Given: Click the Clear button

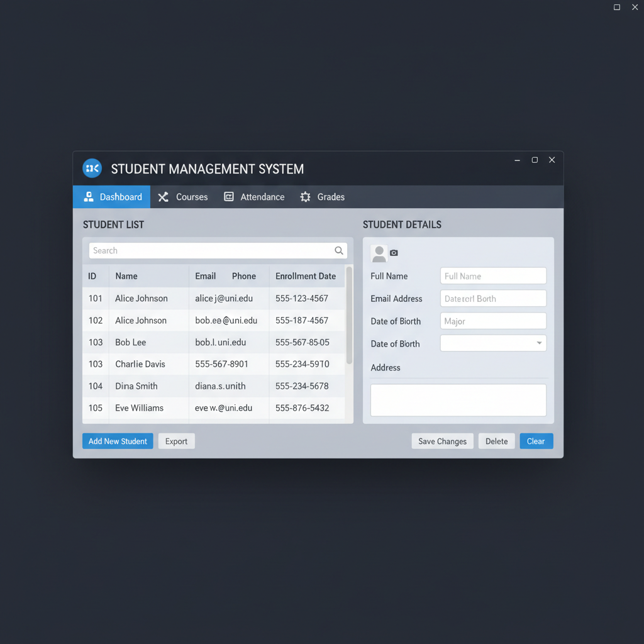Looking at the screenshot, I should 536,441.
